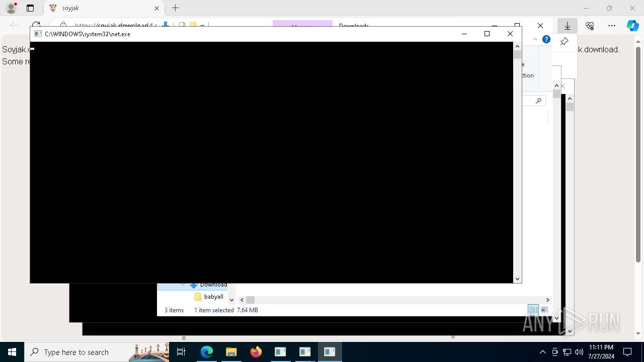Switch to second console taskbar window
Image resolution: width=644 pixels, height=362 pixels.
pyautogui.click(x=305, y=352)
